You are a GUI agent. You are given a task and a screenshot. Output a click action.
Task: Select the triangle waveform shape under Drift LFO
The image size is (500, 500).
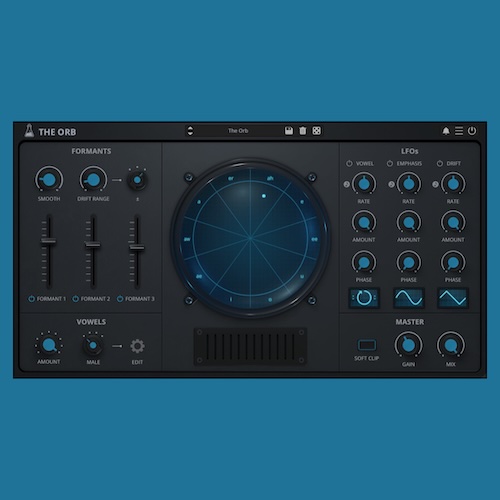click(453, 298)
